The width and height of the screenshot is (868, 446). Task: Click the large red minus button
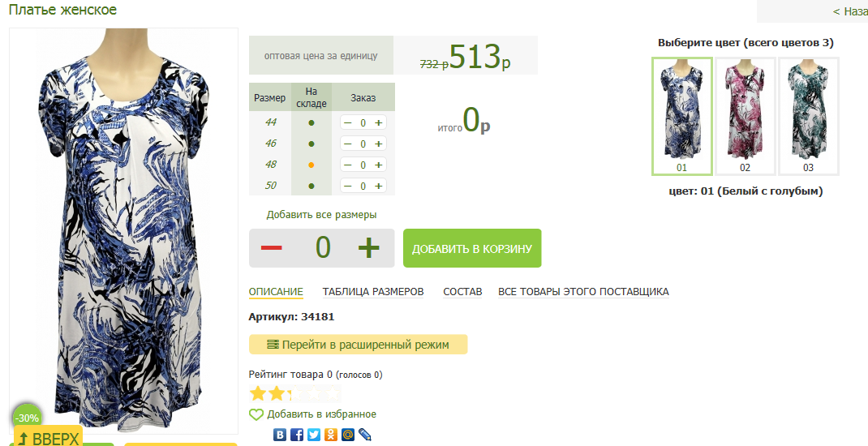tap(271, 248)
